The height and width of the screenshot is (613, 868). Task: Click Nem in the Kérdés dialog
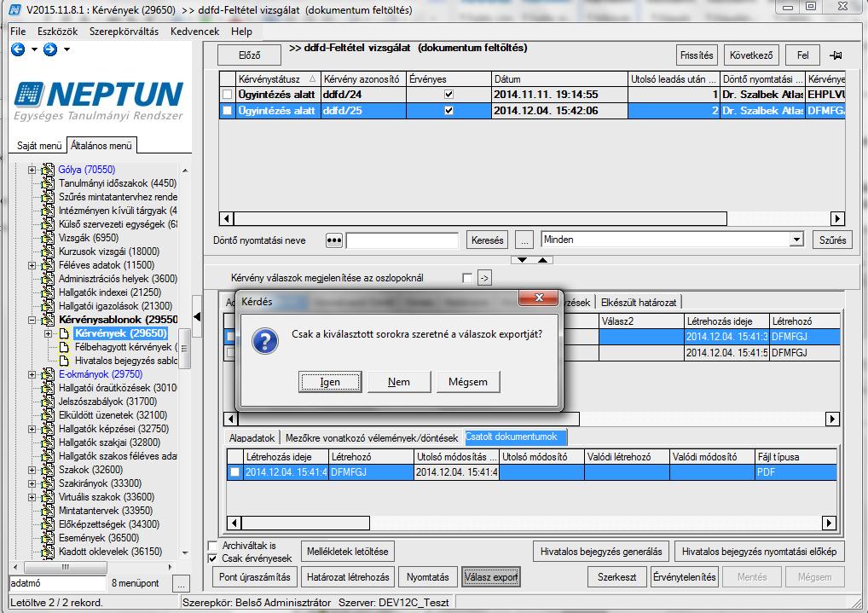click(399, 382)
